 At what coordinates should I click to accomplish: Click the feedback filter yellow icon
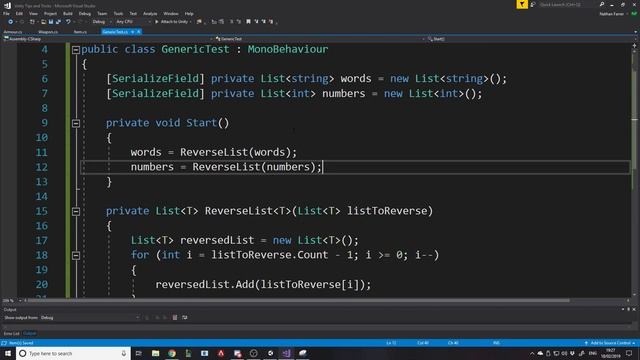click(x=522, y=4)
